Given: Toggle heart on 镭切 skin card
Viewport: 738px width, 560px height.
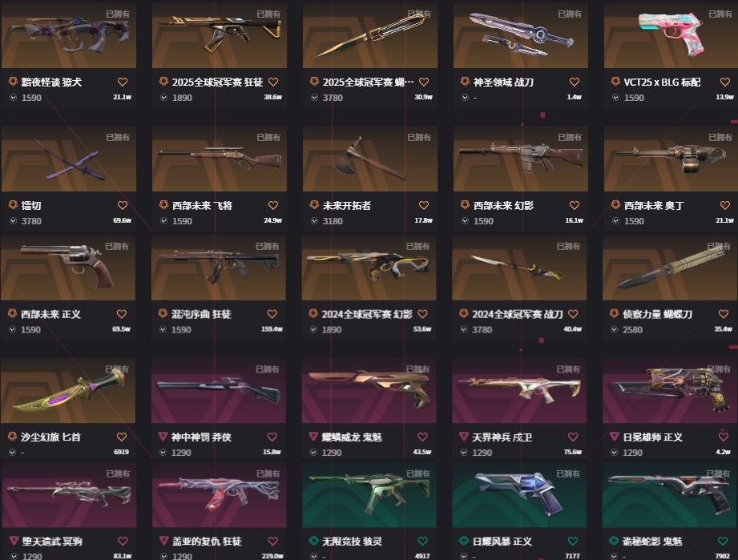Looking at the screenshot, I should pos(123,205).
